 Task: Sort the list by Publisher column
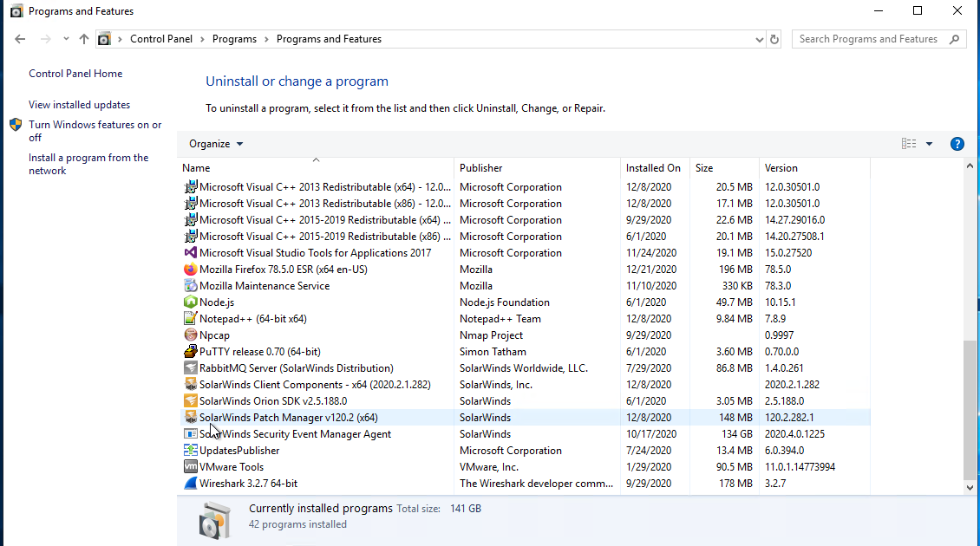point(538,168)
